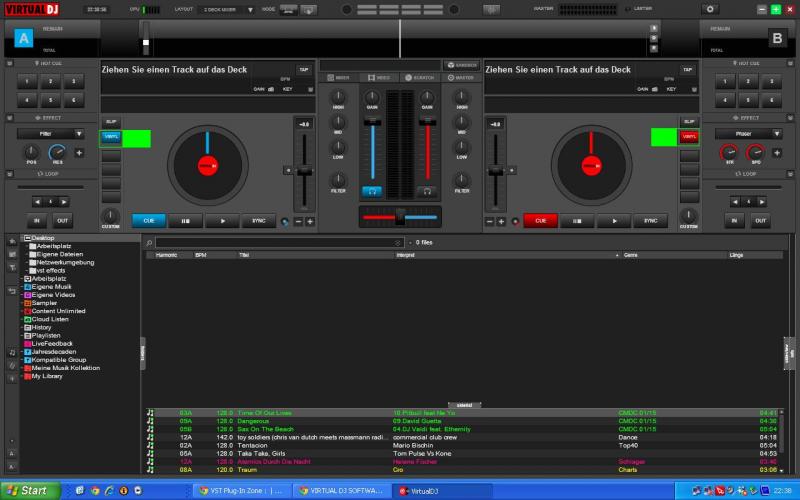Play deck B
The width and height of the screenshot is (800, 500).
coord(614,221)
